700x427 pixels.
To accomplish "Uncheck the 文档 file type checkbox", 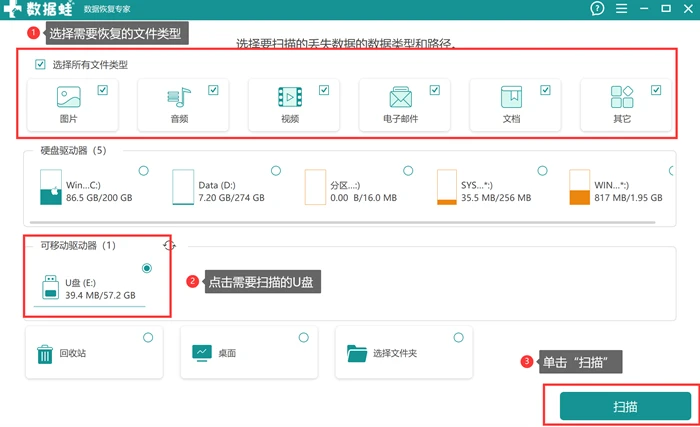I will point(545,90).
